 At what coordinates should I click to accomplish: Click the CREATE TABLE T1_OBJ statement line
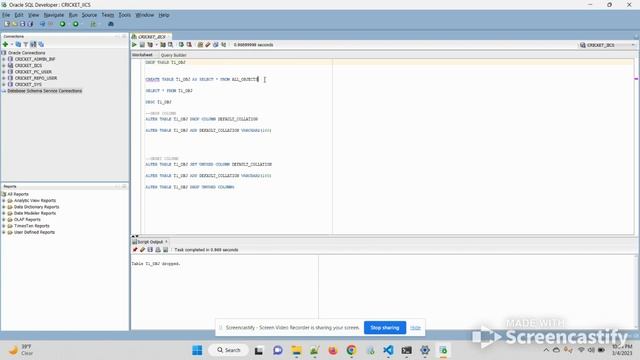[x=202, y=79]
